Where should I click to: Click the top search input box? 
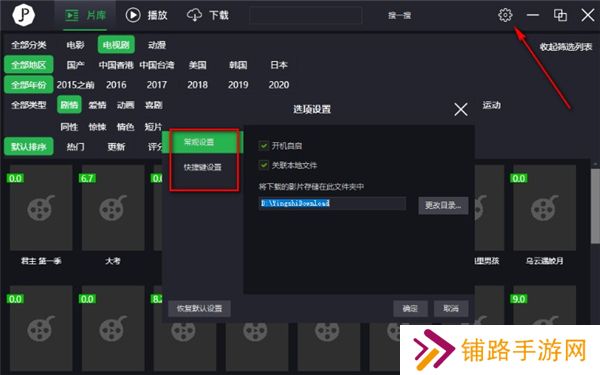point(305,15)
